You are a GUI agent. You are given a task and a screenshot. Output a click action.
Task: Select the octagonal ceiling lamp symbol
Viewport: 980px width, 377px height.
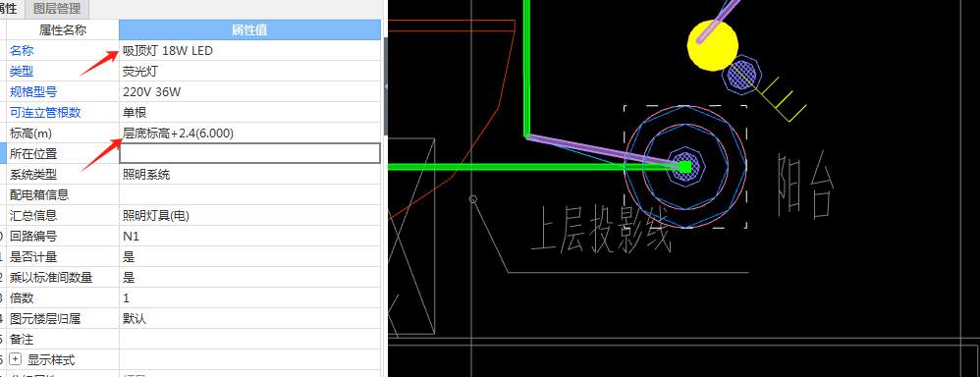click(685, 166)
